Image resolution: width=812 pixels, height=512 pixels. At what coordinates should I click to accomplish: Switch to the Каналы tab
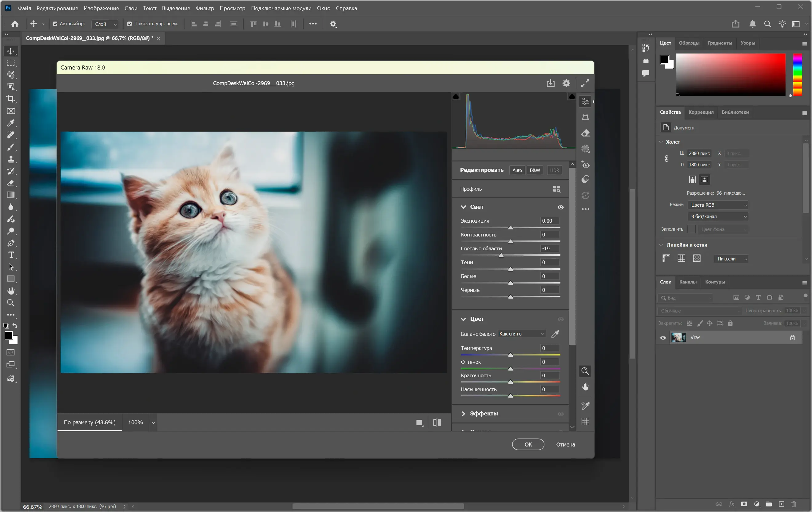click(687, 282)
